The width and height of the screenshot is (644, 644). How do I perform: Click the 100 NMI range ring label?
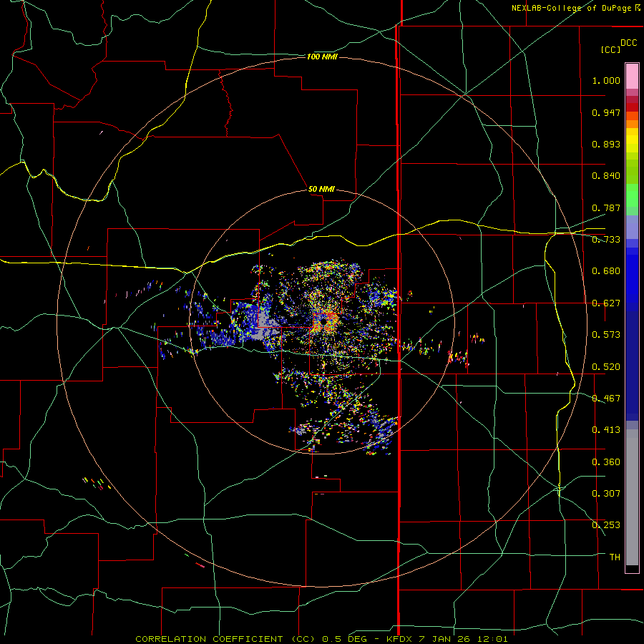coord(322,57)
